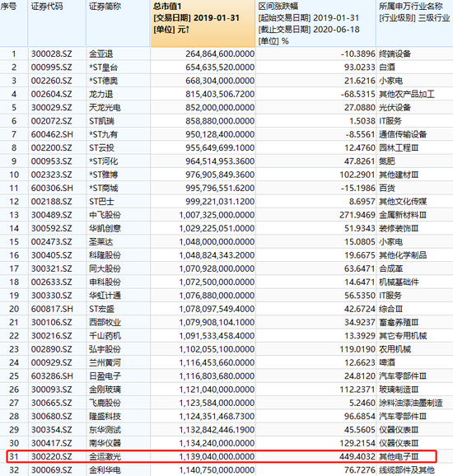Select the *ST皇台 stock name
The width and height of the screenshot is (453, 476).
coord(104,68)
